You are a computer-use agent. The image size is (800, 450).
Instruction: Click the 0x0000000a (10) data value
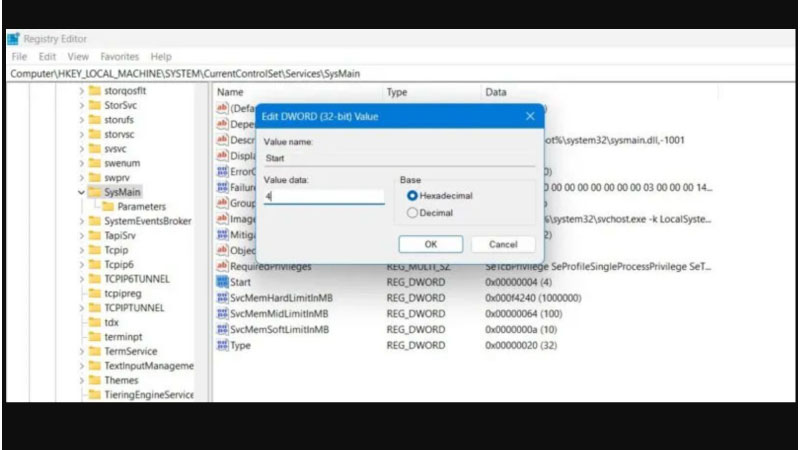tap(521, 330)
